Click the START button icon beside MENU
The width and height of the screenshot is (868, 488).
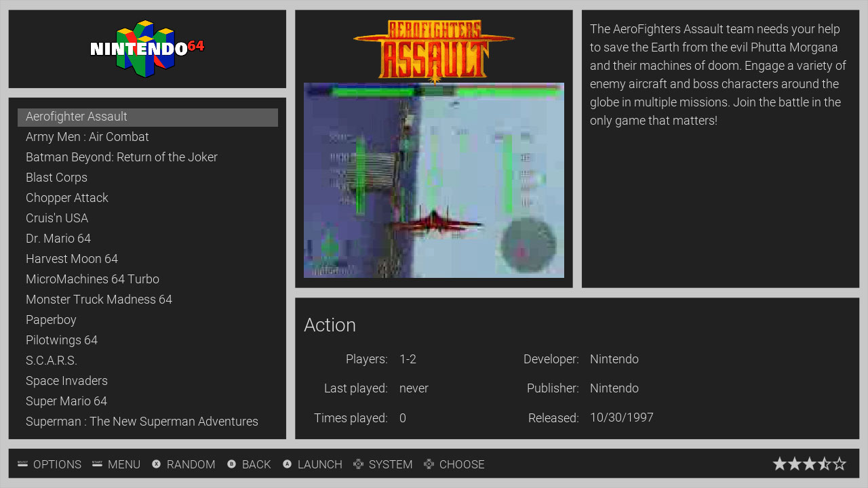pyautogui.click(x=97, y=464)
